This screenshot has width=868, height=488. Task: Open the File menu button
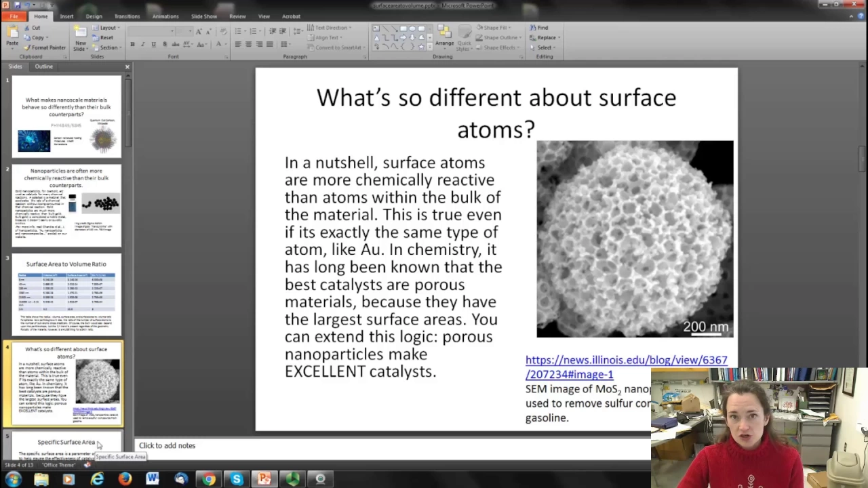point(14,16)
